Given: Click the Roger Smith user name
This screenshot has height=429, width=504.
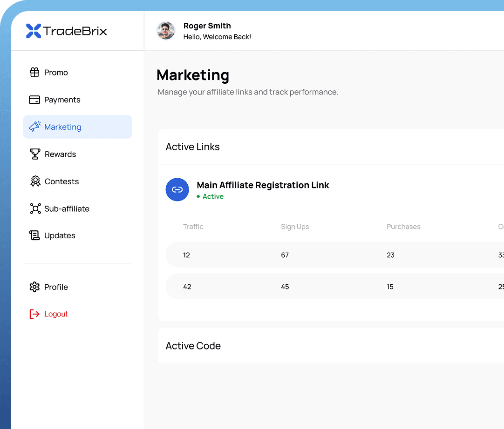Looking at the screenshot, I should point(207,26).
